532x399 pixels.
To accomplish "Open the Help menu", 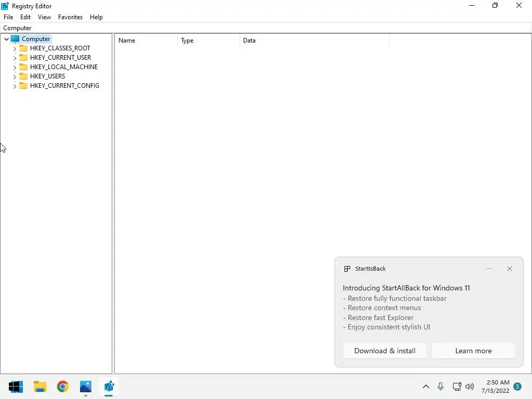I will [x=96, y=17].
